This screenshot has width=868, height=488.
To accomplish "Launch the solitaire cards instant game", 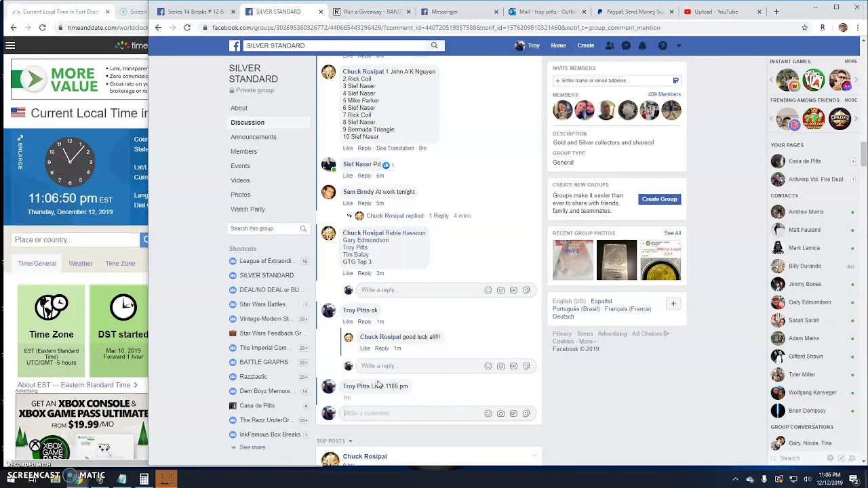I will click(814, 80).
